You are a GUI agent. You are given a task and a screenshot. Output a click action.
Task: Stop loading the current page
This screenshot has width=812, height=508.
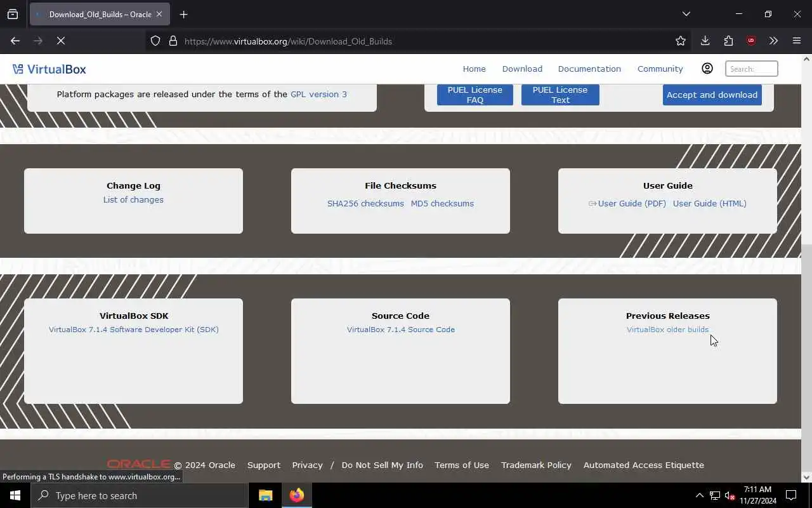tap(61, 41)
